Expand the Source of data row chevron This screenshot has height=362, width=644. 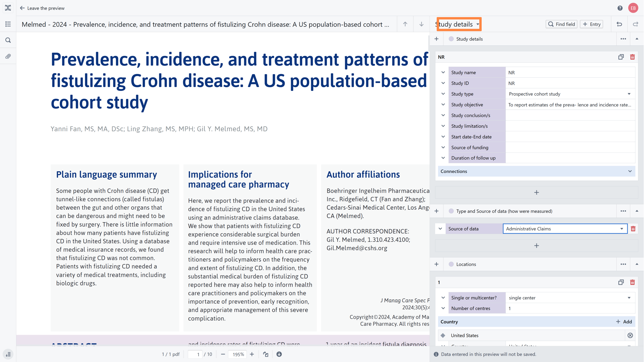click(440, 229)
